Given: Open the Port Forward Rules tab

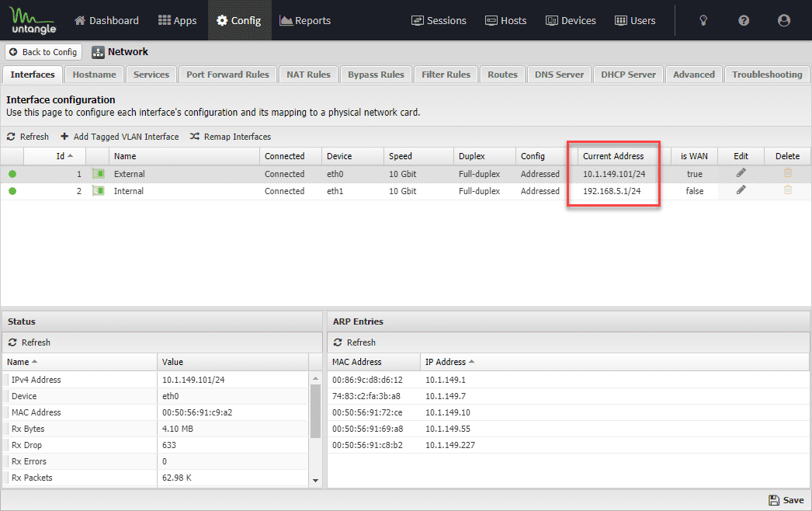Looking at the screenshot, I should click(x=228, y=75).
